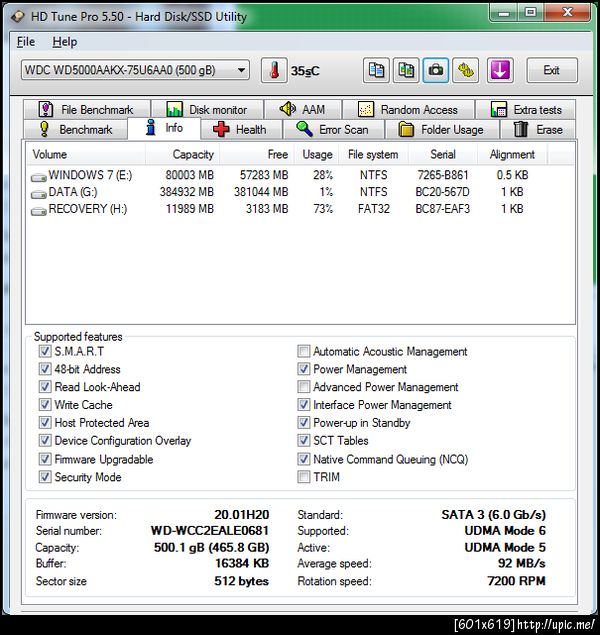Sort by the Volume column header
The width and height of the screenshot is (600, 635).
point(86,154)
